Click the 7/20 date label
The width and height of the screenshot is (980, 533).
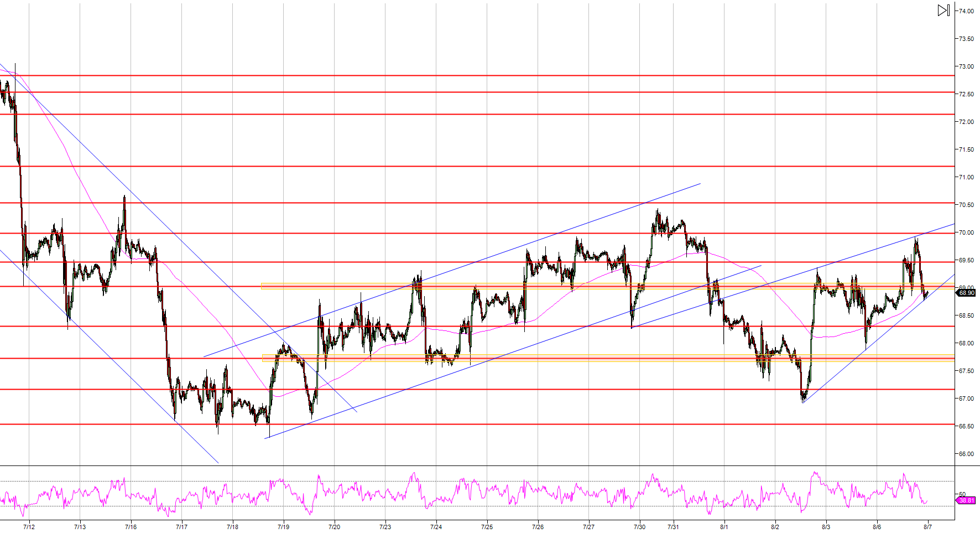coord(334,527)
